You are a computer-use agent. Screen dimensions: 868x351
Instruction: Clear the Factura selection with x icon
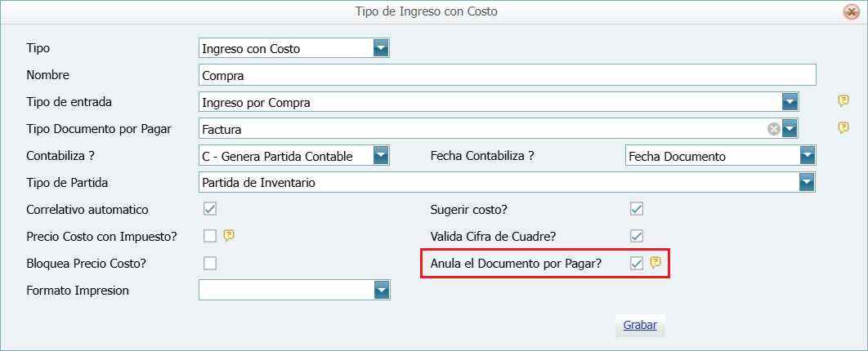pyautogui.click(x=773, y=129)
